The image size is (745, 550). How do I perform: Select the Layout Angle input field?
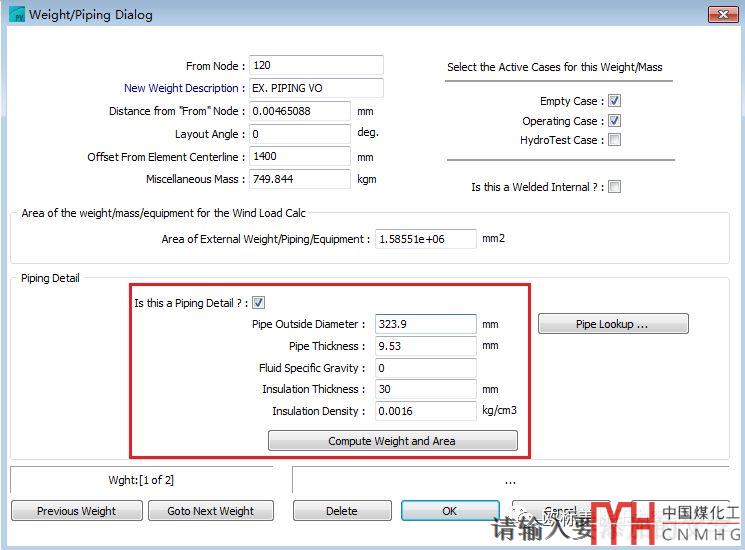tap(299, 134)
